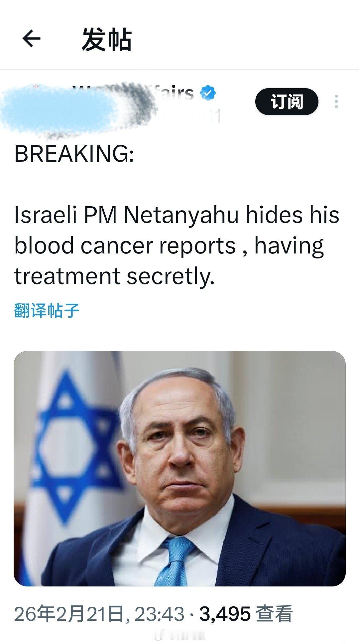Tap the 查看 views label
The image size is (359, 644).
point(274,614)
